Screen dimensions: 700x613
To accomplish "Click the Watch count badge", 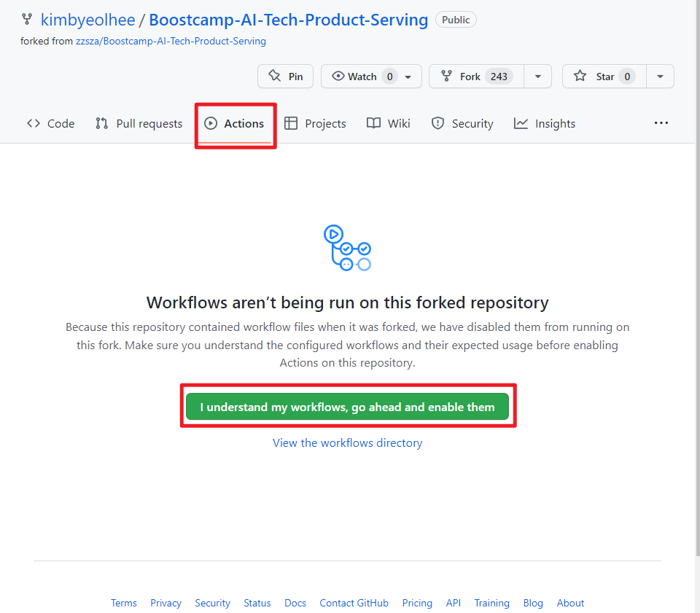I will tap(389, 77).
